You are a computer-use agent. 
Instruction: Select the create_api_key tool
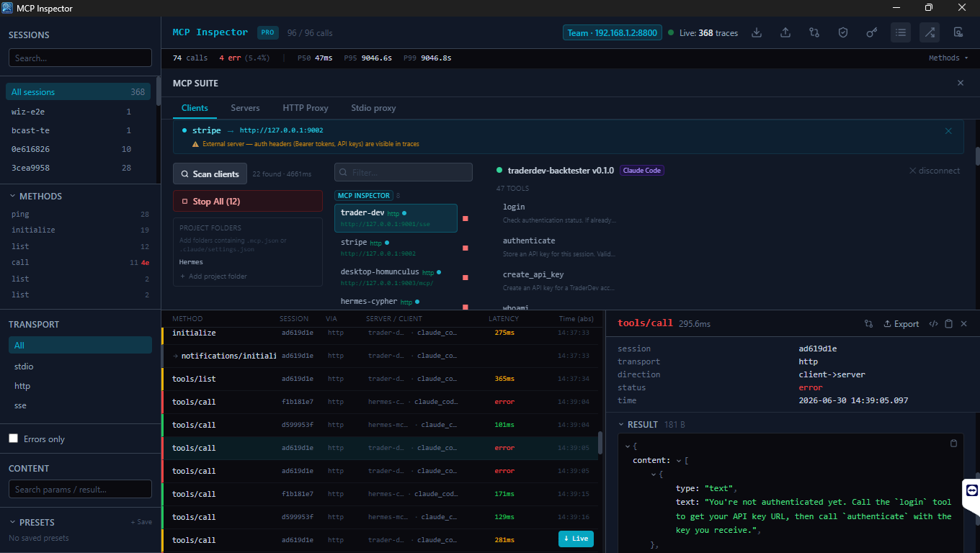(533, 274)
